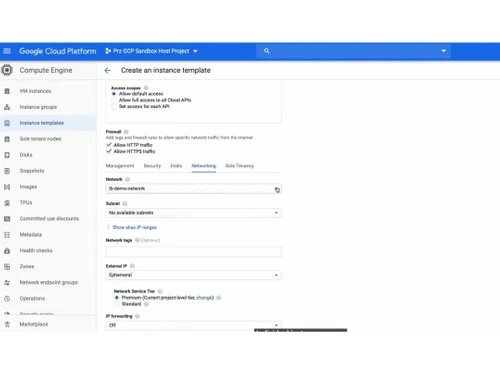Switch to the Management tab
Screen dimensions: 500x375
click(x=120, y=166)
